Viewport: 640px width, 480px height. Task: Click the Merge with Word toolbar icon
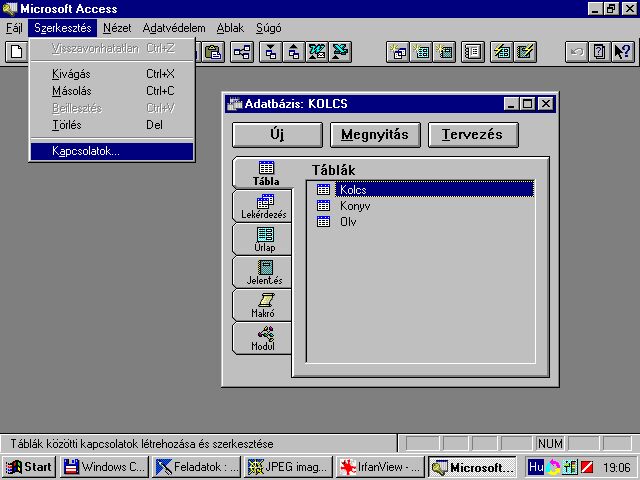pos(317,52)
